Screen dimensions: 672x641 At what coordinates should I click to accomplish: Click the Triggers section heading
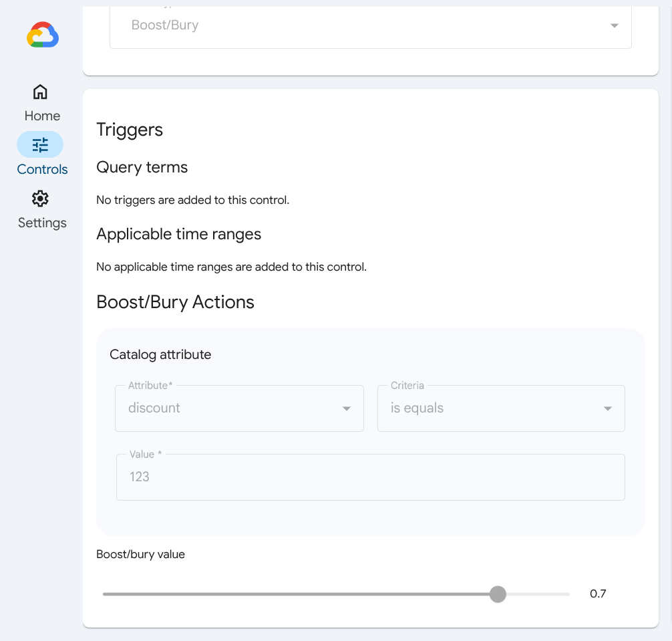130,130
